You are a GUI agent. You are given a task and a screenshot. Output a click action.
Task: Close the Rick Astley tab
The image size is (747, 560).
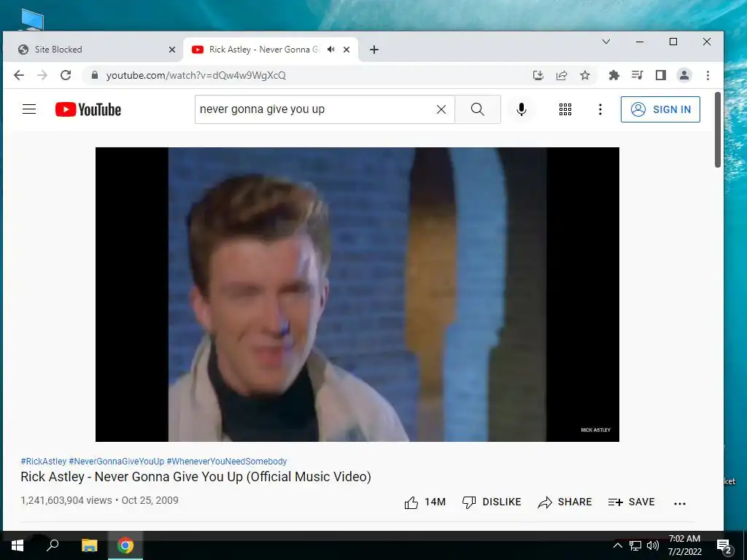pyautogui.click(x=347, y=50)
